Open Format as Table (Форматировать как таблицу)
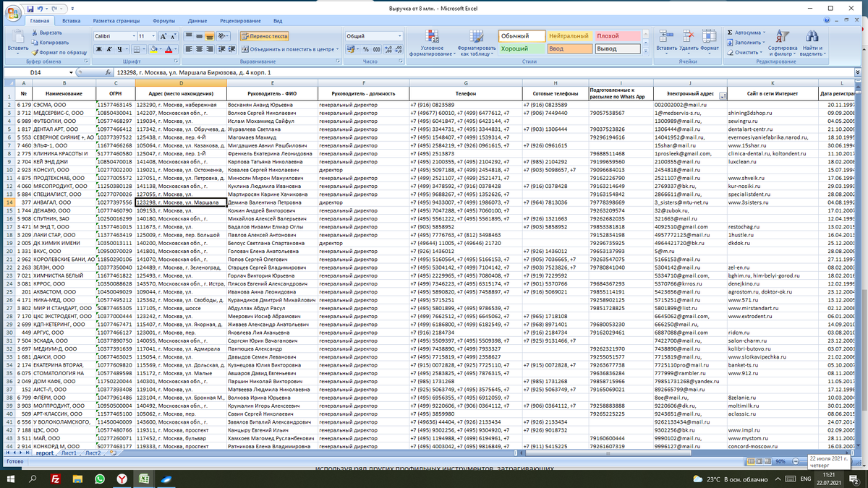The width and height of the screenshot is (868, 488). (x=476, y=43)
